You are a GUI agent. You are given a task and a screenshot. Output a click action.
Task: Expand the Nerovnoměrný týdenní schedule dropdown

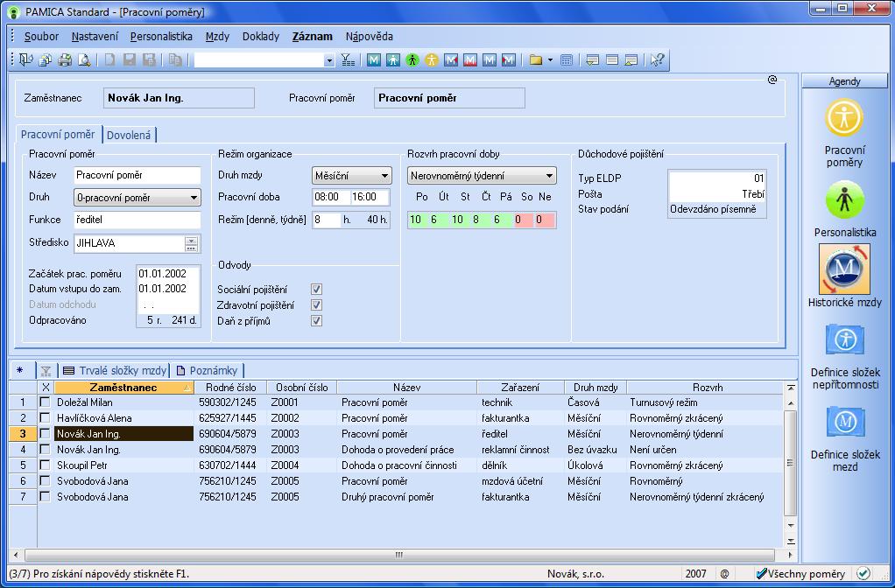point(549,176)
